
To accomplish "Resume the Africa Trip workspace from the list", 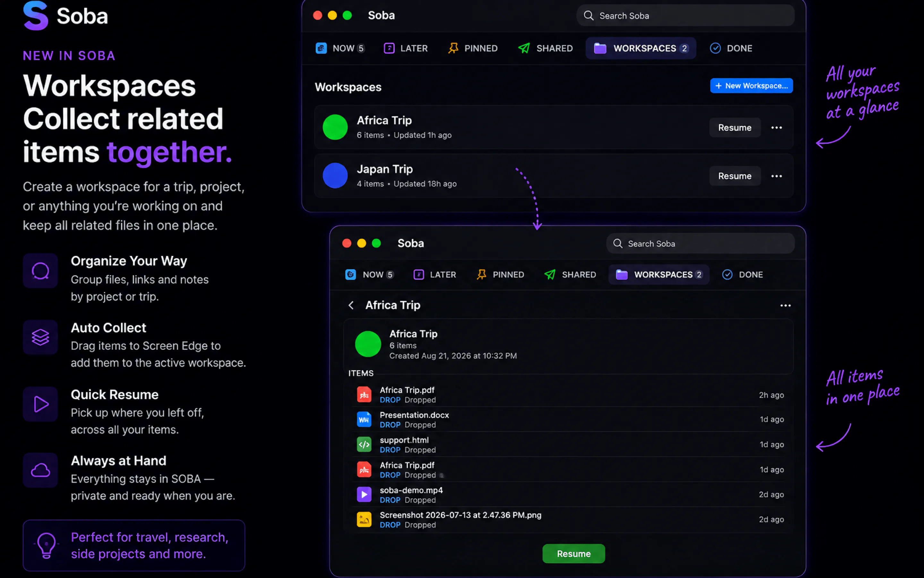I will (x=735, y=128).
